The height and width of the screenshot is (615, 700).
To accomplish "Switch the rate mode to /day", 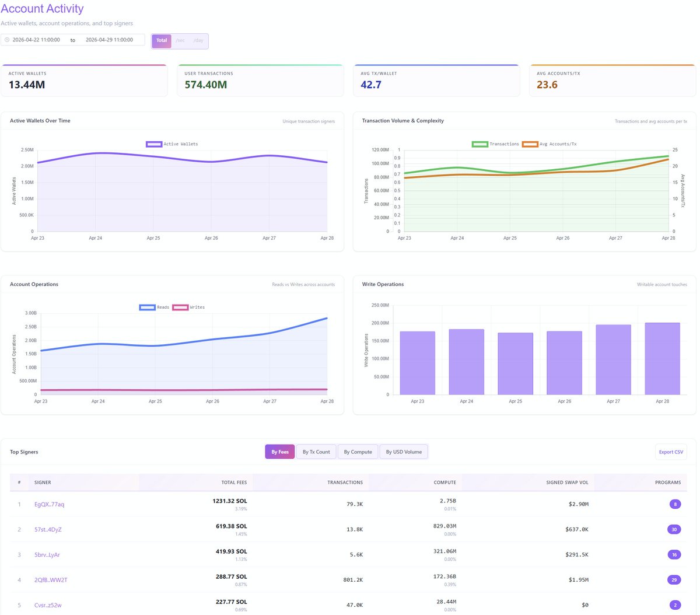I will pos(198,41).
